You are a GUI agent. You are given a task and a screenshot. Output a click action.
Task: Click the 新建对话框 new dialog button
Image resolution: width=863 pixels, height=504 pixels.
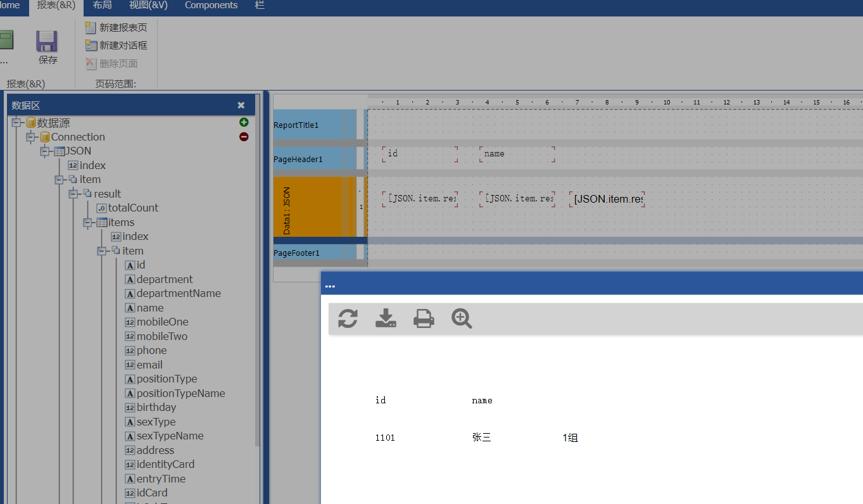pos(117,45)
